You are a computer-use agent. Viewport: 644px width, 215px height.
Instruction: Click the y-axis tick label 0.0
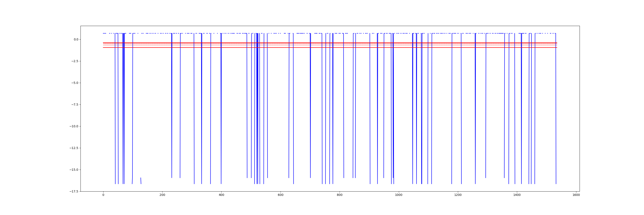coord(76,40)
